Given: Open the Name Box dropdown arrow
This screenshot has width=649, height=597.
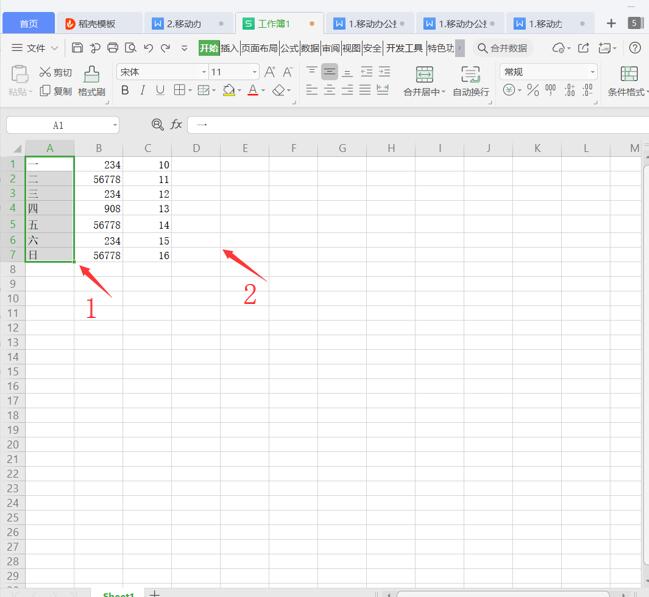Looking at the screenshot, I should [x=115, y=125].
